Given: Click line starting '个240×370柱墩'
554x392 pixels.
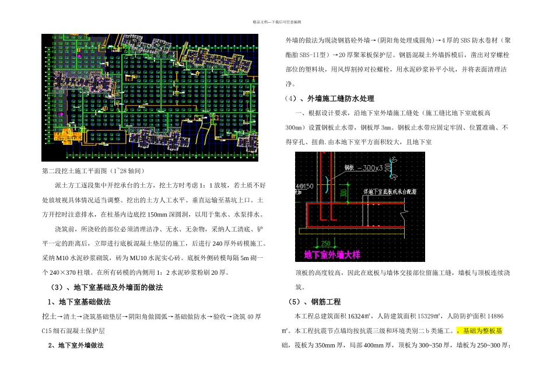Looking at the screenshot, I should pos(136,272).
